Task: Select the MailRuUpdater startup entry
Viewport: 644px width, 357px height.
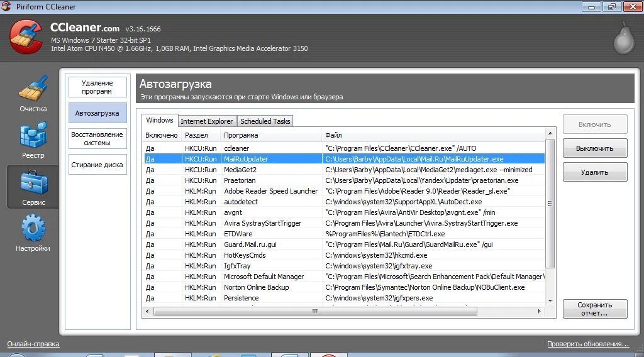Action: (344, 159)
